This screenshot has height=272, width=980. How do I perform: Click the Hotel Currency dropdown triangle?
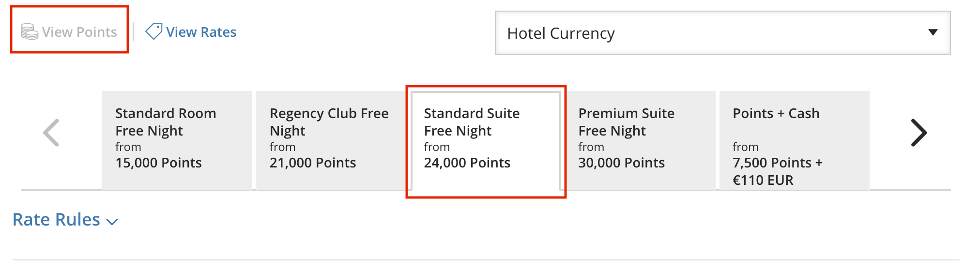click(933, 32)
